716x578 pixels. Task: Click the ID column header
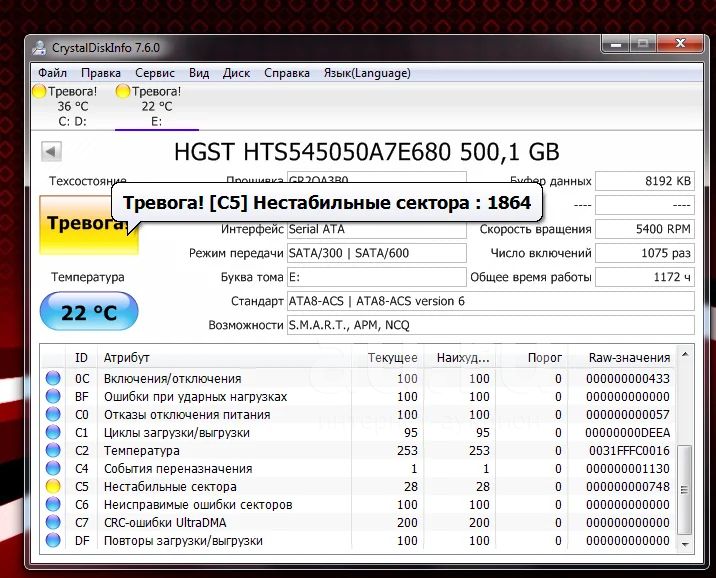coord(81,357)
